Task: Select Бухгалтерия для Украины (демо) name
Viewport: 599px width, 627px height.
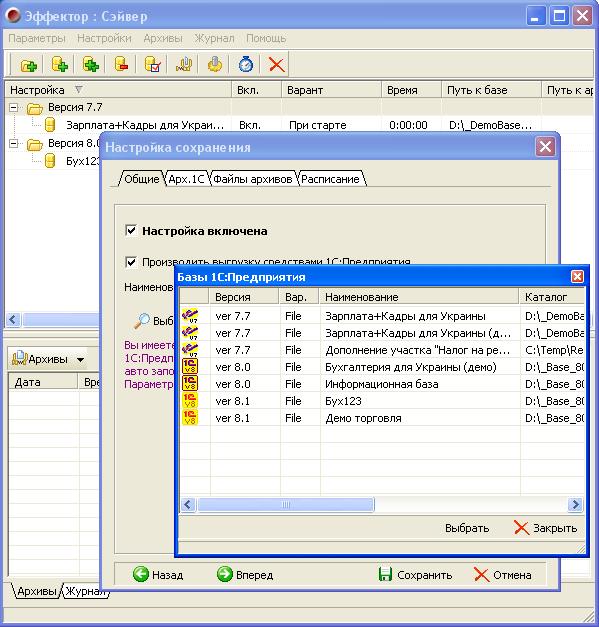Action: (x=411, y=367)
